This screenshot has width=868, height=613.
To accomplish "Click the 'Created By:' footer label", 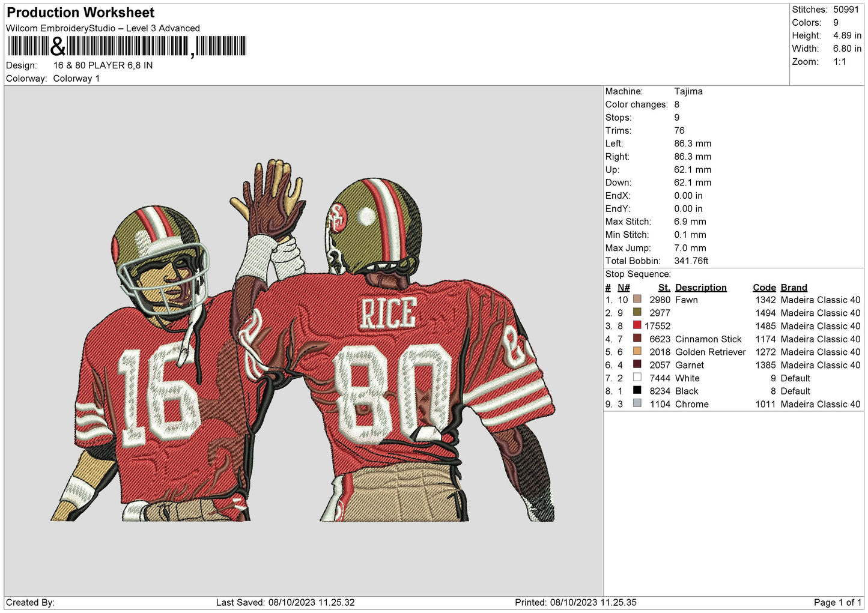I will click(x=30, y=603).
